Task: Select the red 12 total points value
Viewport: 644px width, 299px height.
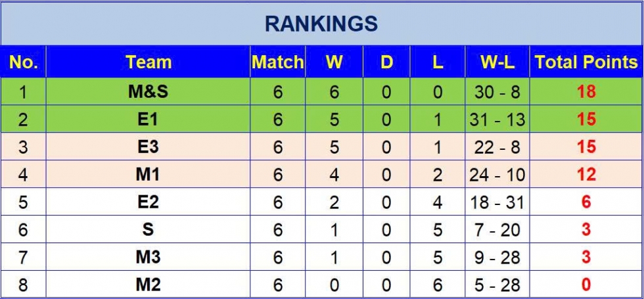Action: [x=586, y=175]
